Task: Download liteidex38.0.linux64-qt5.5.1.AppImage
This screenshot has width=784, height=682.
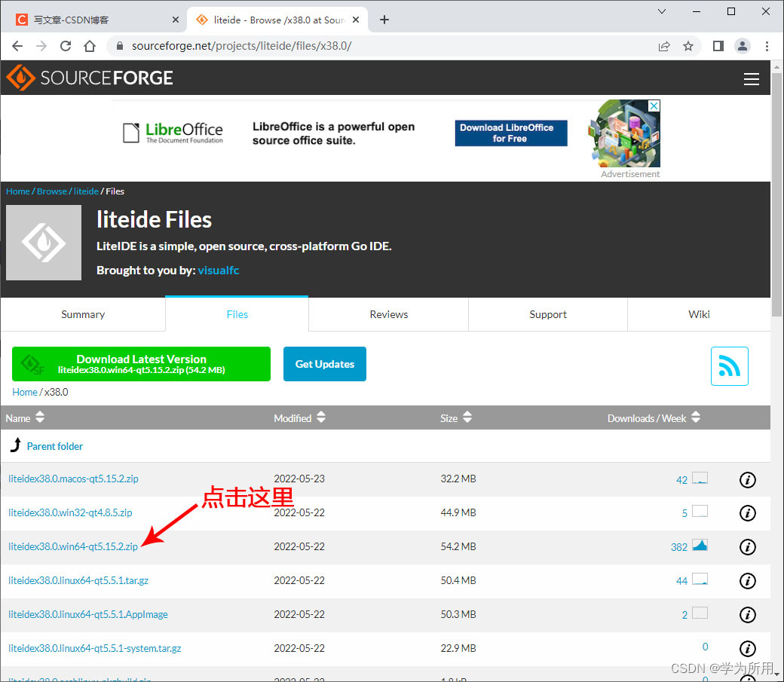Action: pyautogui.click(x=88, y=614)
